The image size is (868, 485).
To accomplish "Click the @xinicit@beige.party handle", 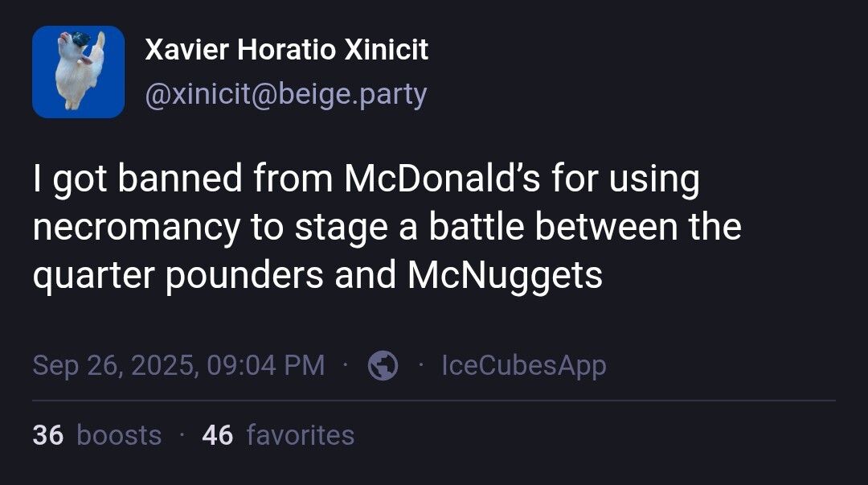I will click(285, 95).
